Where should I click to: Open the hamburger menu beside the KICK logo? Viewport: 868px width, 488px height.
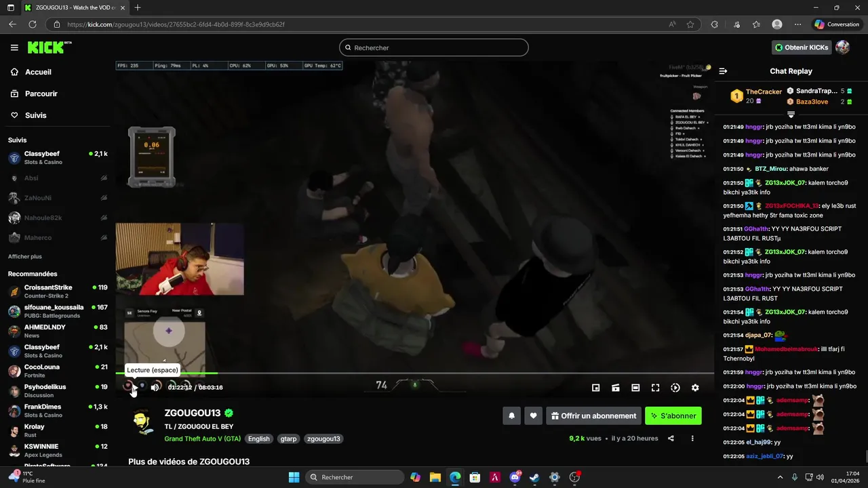pyautogui.click(x=14, y=47)
